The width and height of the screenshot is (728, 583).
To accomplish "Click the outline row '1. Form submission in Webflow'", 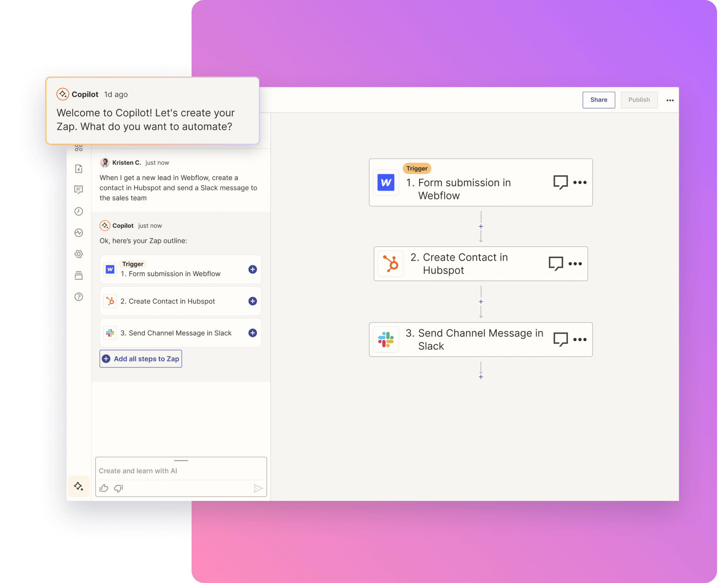I will click(181, 269).
